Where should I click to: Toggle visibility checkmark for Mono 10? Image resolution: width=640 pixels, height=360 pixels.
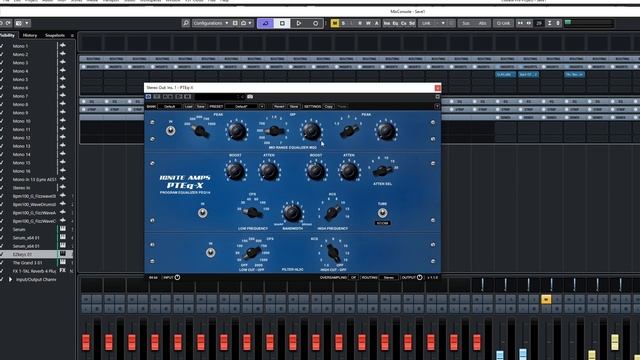coord(2,121)
